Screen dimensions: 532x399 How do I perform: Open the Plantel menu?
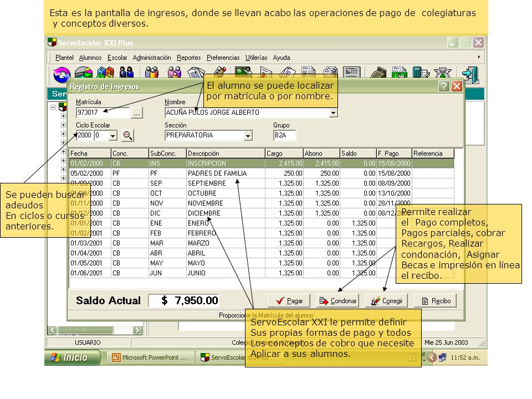click(x=64, y=58)
